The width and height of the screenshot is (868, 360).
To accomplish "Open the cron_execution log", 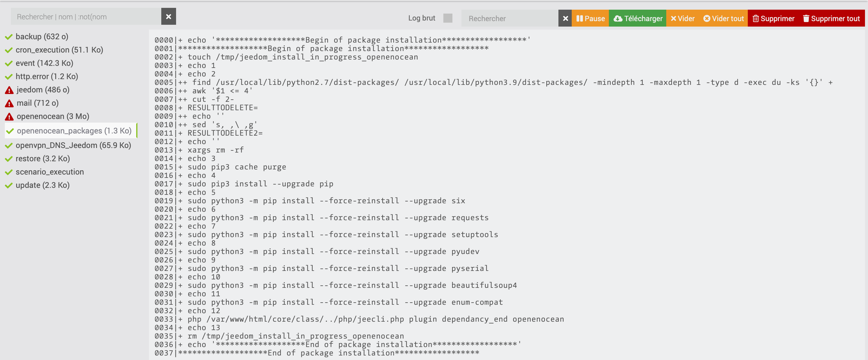I will 59,50.
